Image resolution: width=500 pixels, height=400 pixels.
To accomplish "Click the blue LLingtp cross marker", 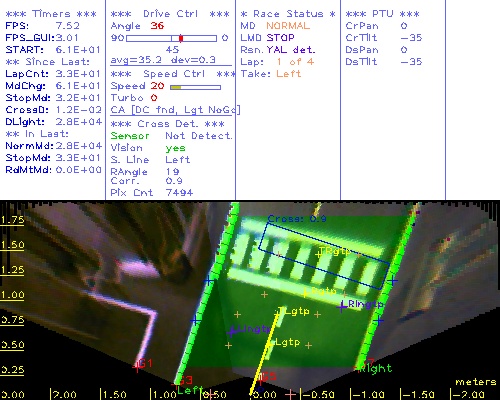I will (231, 332).
